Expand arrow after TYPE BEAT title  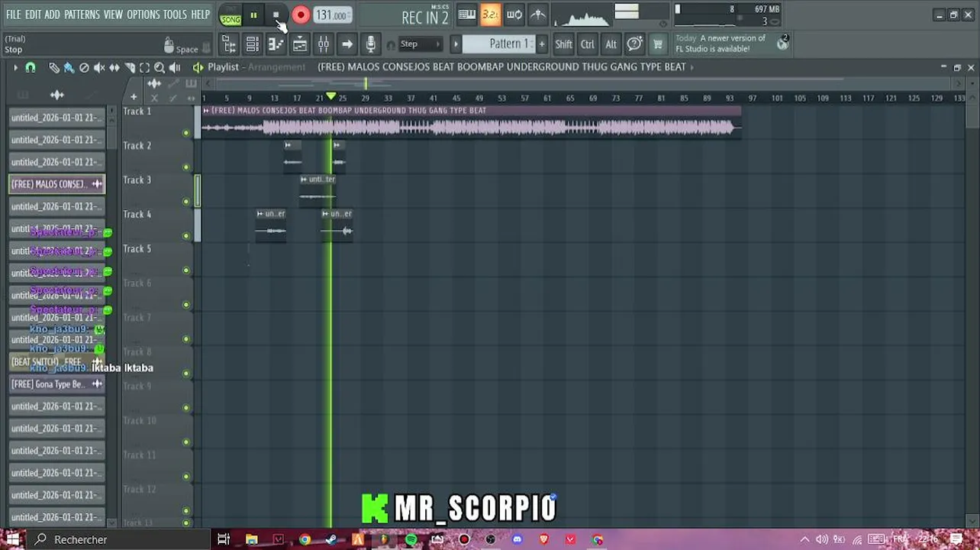pyautogui.click(x=691, y=67)
